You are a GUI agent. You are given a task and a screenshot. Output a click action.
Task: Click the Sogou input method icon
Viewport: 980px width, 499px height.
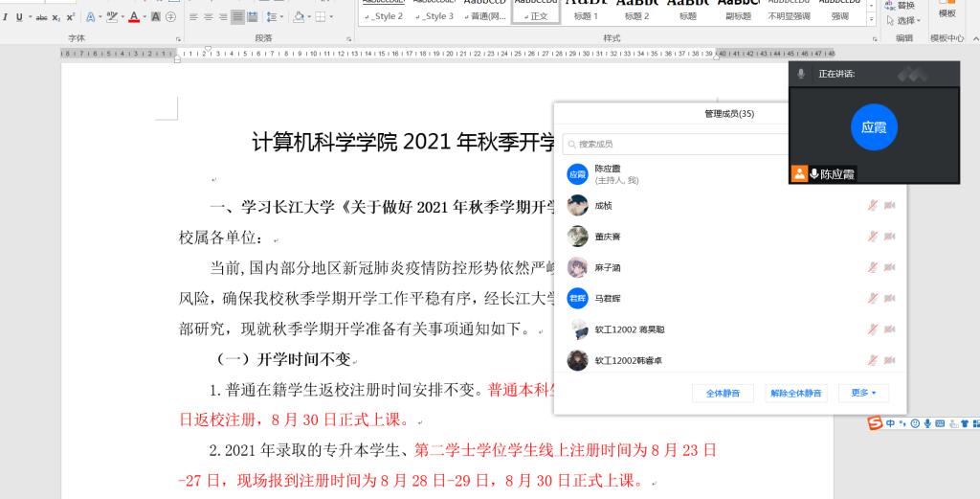tap(874, 422)
